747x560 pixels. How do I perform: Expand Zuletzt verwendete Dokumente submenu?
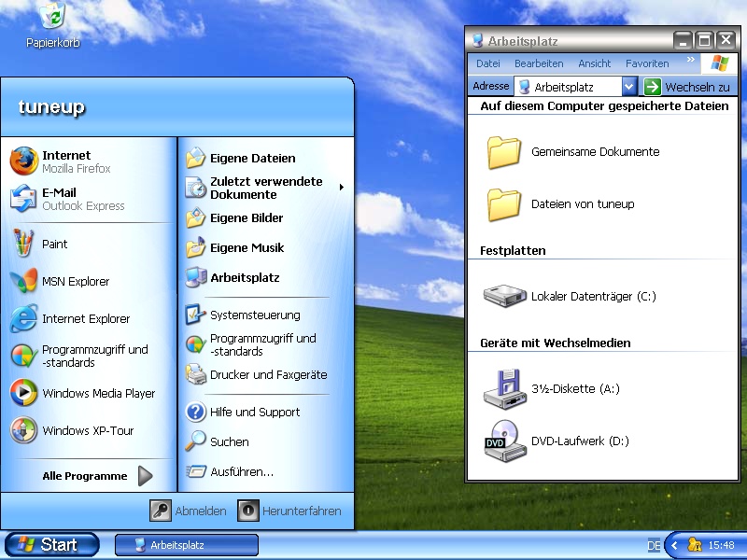pyautogui.click(x=341, y=188)
